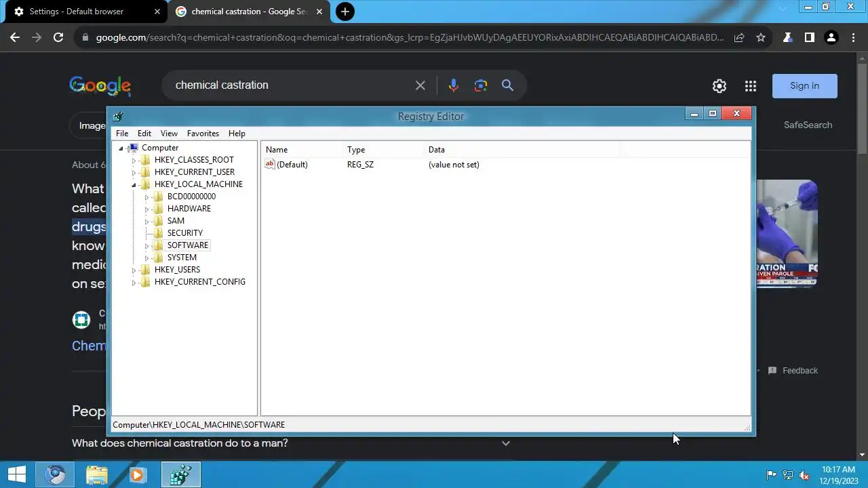Image resolution: width=868 pixels, height=488 pixels.
Task: Click the '(value not set)' data cell
Action: [x=454, y=165]
